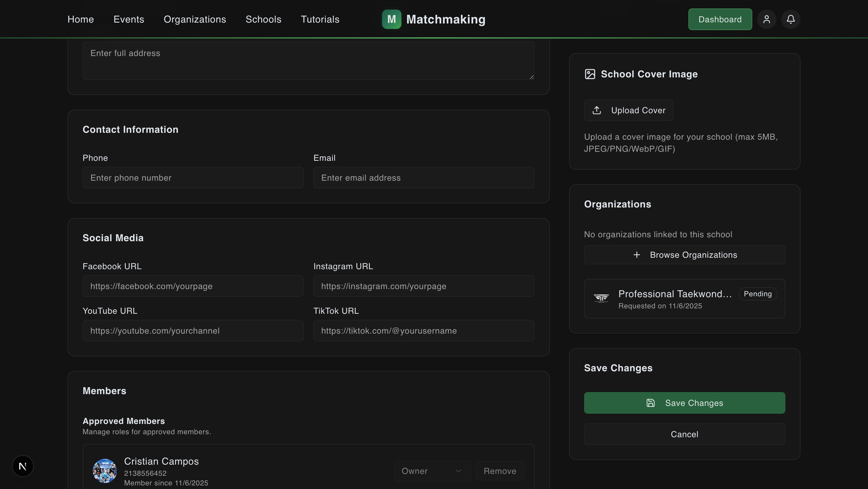
Task: Open the Tutorials nav item
Action: click(x=320, y=19)
